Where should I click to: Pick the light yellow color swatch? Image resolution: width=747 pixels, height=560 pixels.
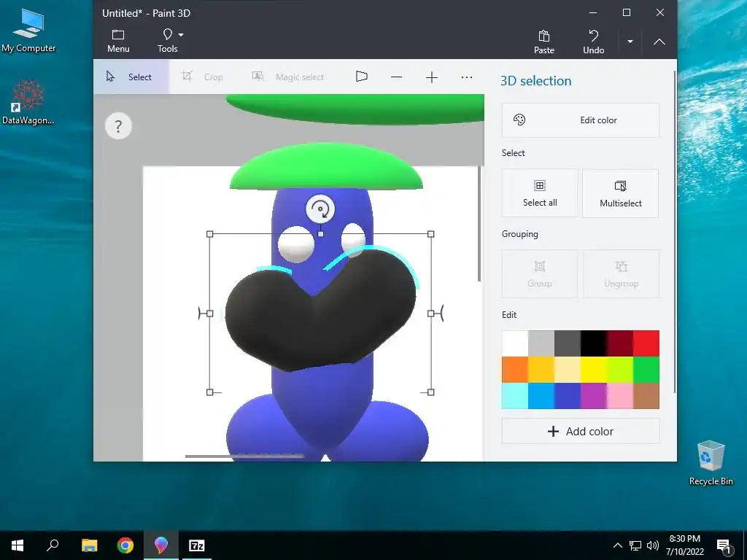pyautogui.click(x=568, y=370)
